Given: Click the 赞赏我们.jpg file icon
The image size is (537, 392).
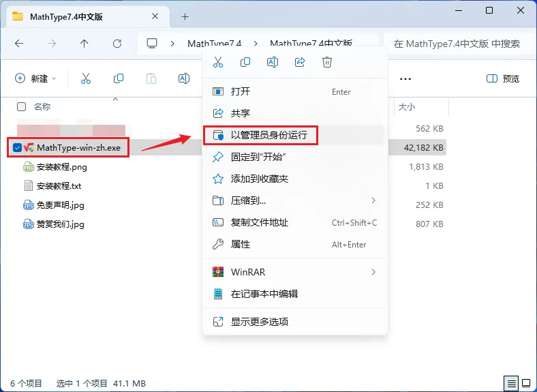Looking at the screenshot, I should click(x=28, y=224).
